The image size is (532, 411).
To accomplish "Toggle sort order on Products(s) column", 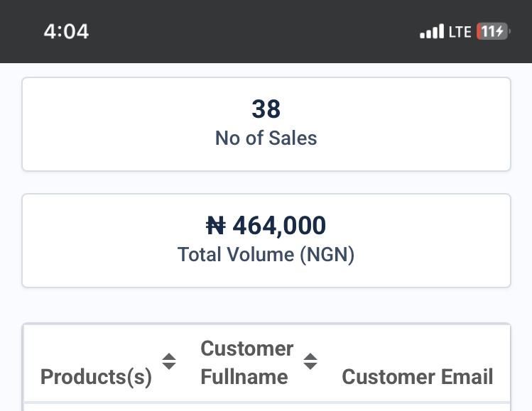I will coord(169,361).
